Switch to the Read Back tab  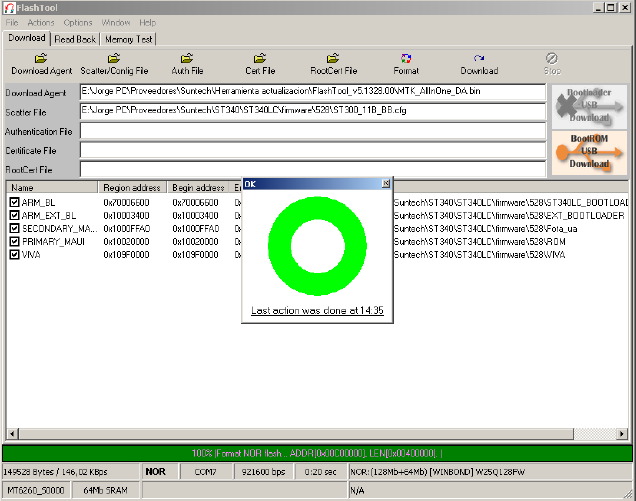point(75,39)
